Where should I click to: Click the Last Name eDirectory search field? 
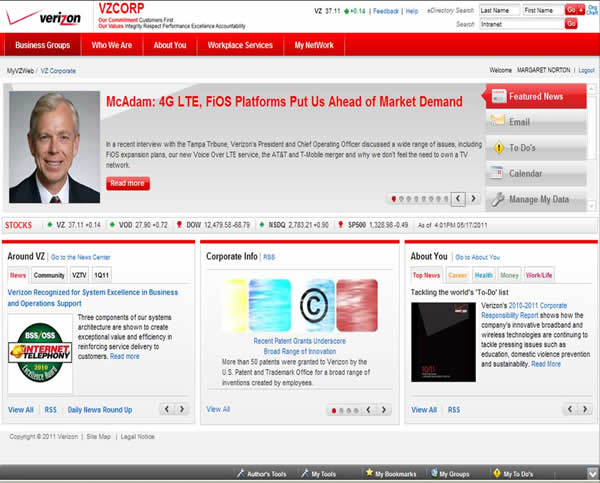499,9
